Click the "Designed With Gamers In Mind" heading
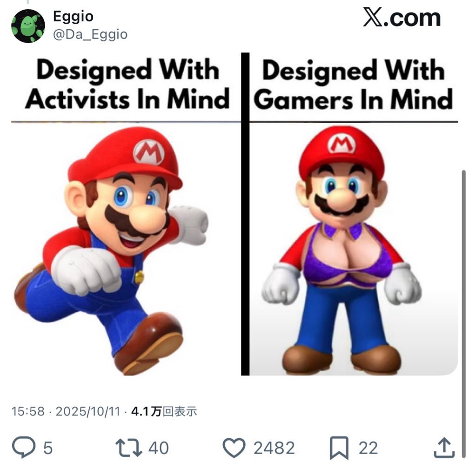 [x=354, y=86]
